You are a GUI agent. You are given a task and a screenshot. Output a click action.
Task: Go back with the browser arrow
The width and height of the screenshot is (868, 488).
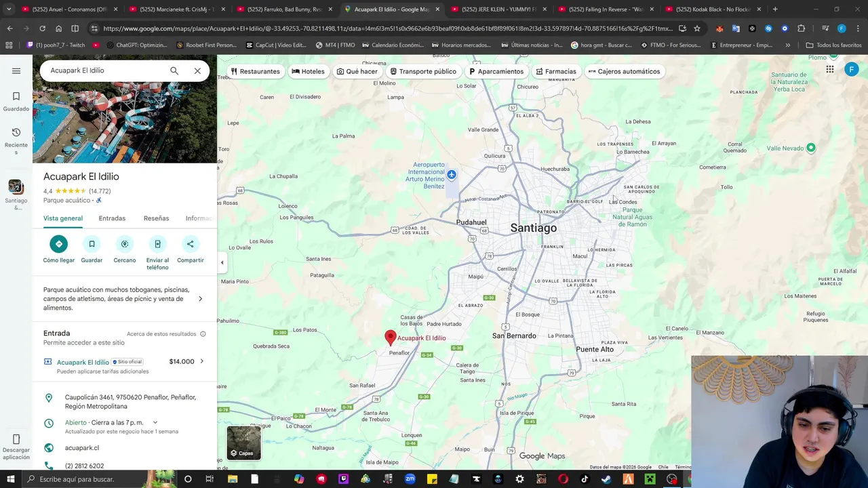[9, 28]
